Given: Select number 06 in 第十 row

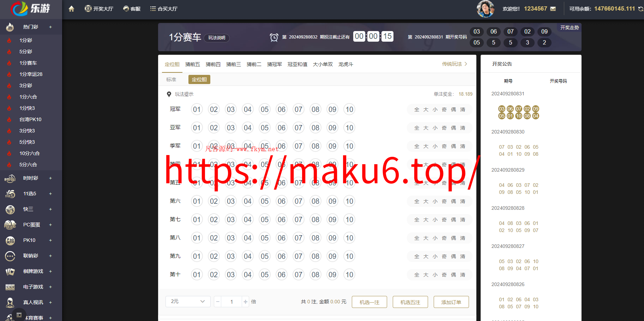Looking at the screenshot, I should pyautogui.click(x=282, y=275).
